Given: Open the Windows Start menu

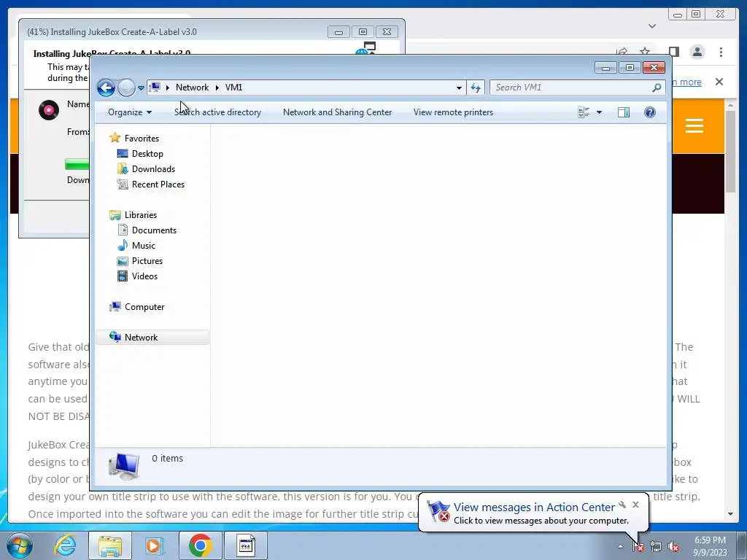Looking at the screenshot, I should pos(20,545).
